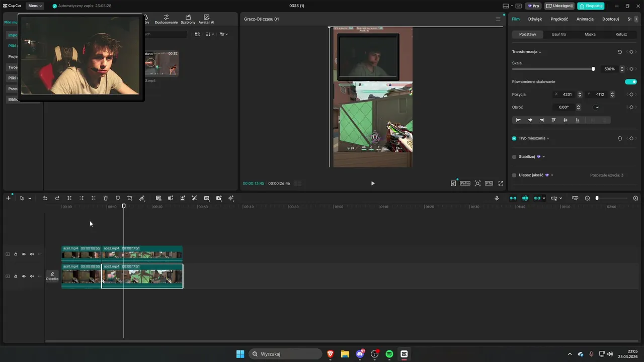Open the Menu dropdown
The image size is (644, 362).
tap(35, 6)
